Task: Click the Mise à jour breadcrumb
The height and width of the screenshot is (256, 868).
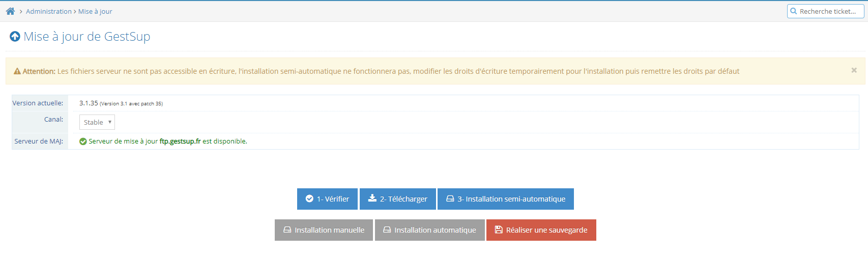Action: [x=95, y=11]
